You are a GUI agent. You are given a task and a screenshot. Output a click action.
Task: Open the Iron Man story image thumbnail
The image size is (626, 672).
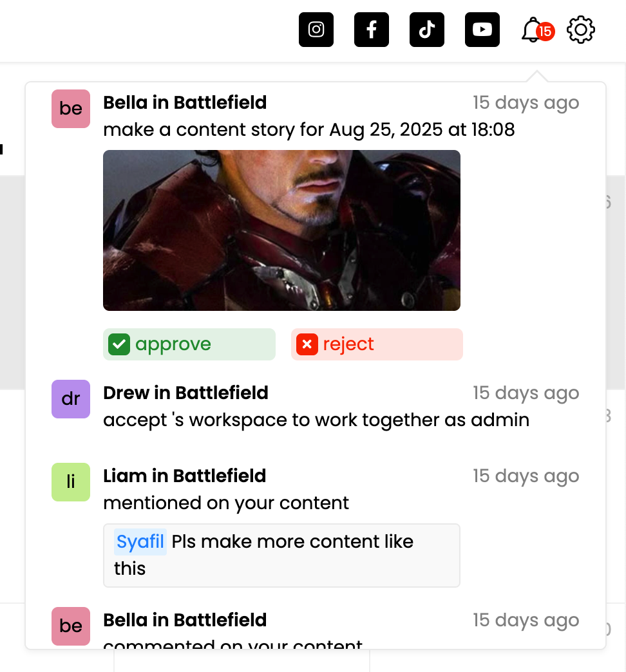pos(281,230)
